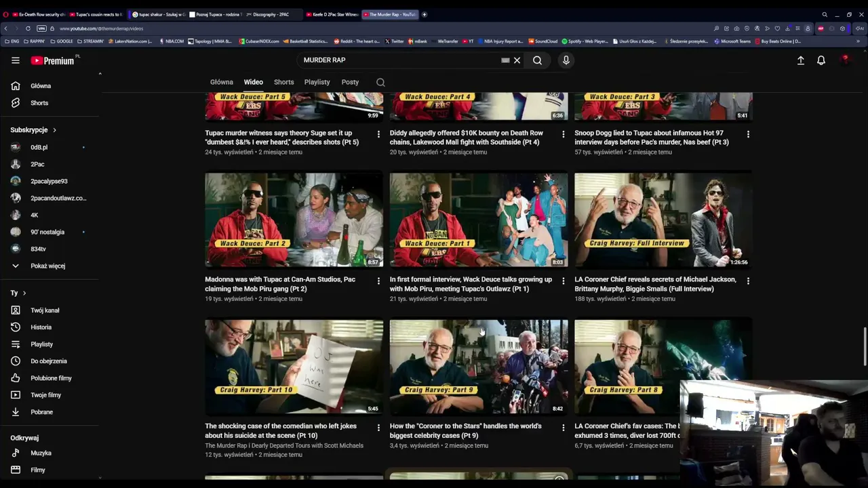Play the Craig Harvey: Part 10 thumbnail
Screen dimensions: 868x488
(294, 366)
